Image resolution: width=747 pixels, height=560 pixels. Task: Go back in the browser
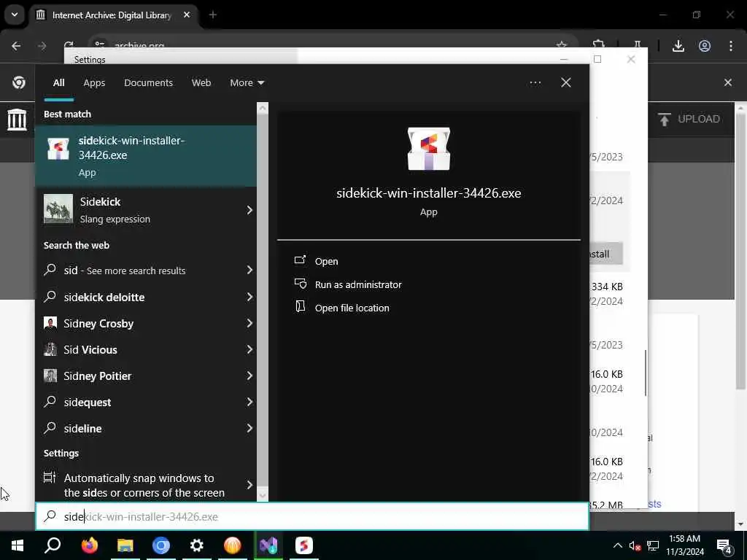click(x=16, y=46)
